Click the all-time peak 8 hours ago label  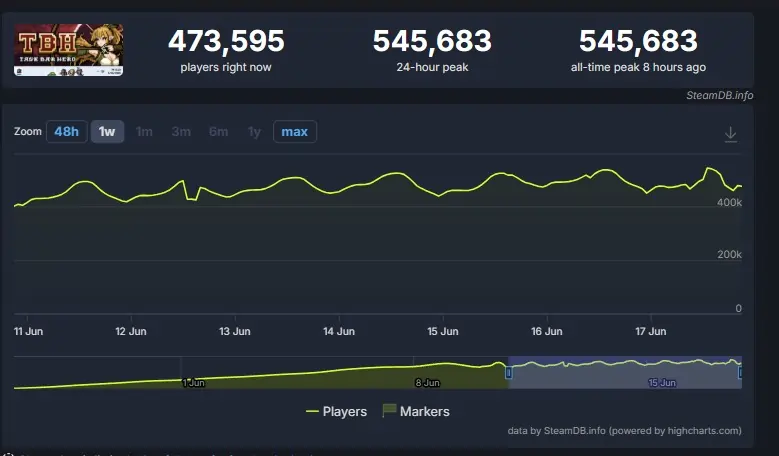[638, 67]
